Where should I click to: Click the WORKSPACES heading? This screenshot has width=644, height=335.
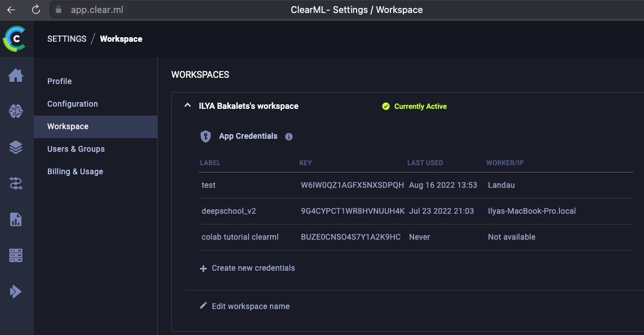point(200,75)
